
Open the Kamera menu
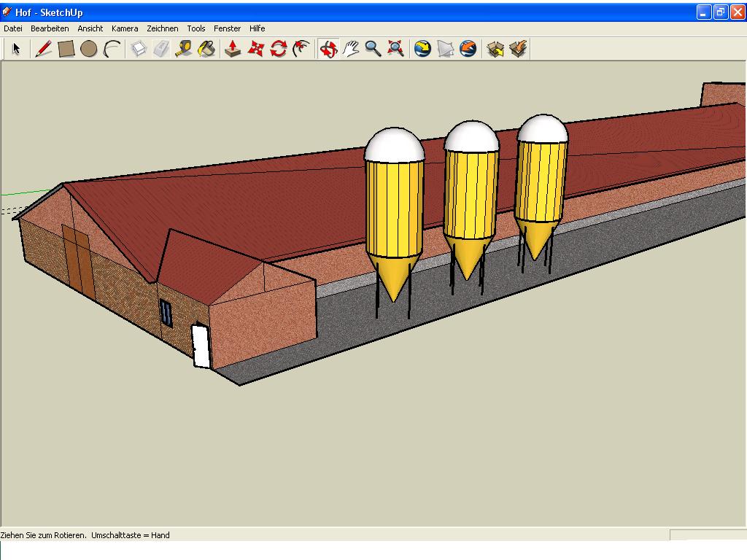(125, 28)
